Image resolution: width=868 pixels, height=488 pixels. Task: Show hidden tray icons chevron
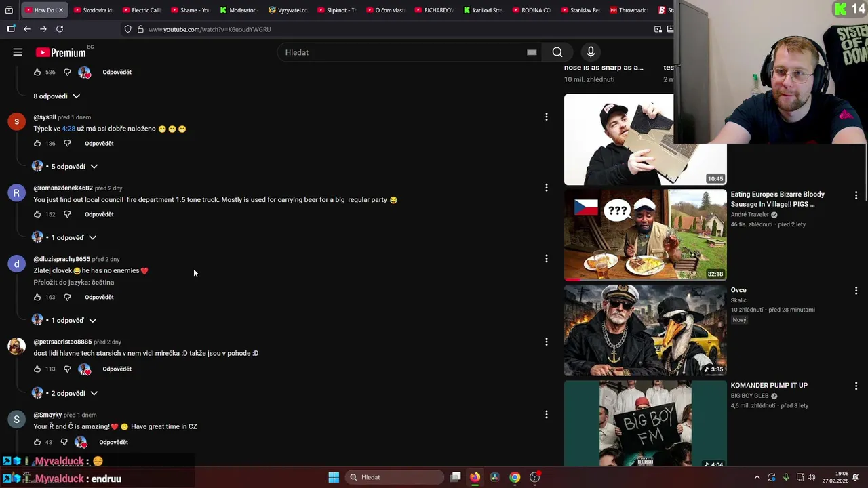click(x=757, y=477)
